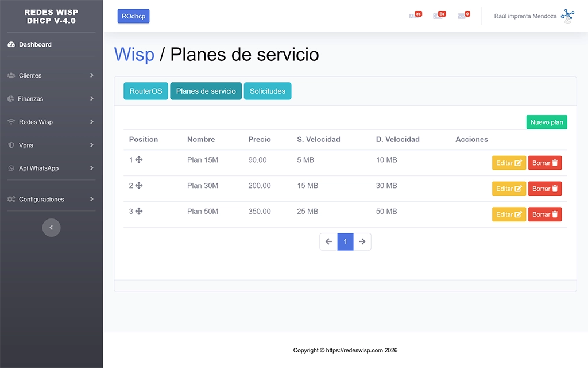Click the drag handle next to Plan 15M

(x=138, y=160)
